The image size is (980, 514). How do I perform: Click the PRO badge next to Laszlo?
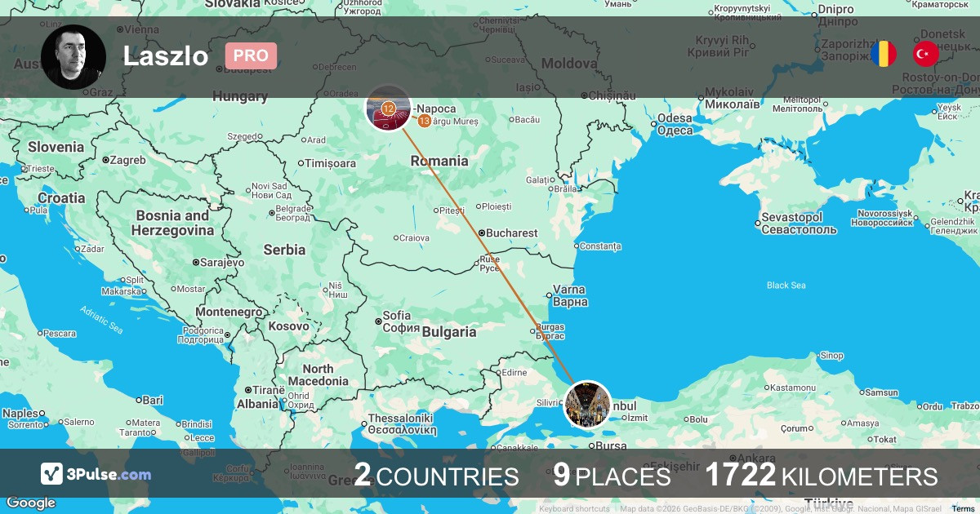(251, 55)
